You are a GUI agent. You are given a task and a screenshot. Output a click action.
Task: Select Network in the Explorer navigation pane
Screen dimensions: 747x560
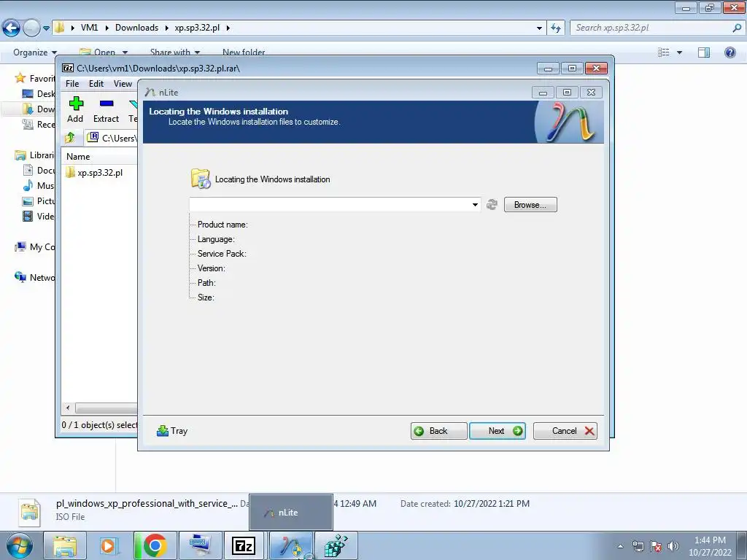35,278
